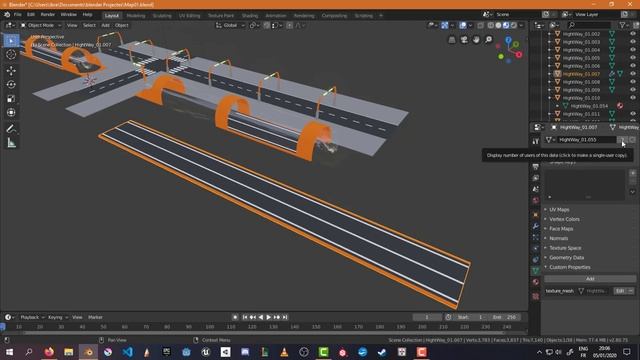Select the Rotate tool
This screenshot has height=360, width=640.
11,84
